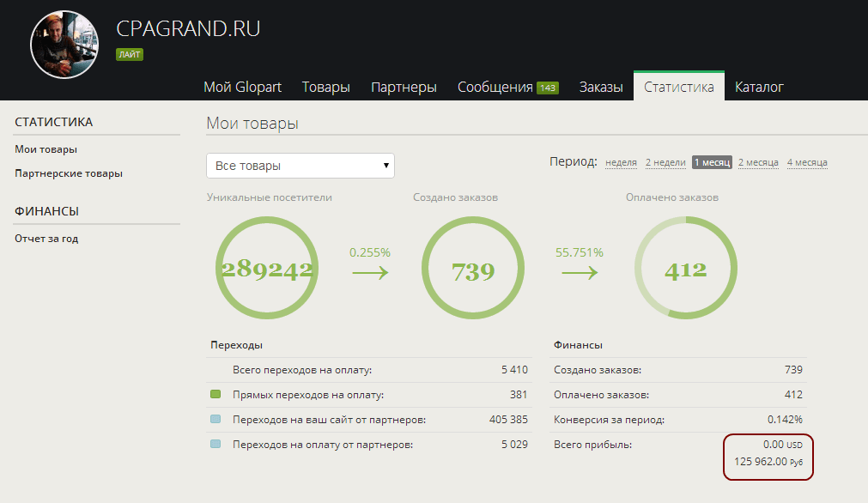Viewport: 868px width, 503px height.
Task: Click the ФИНАНСЫ sidebar heading
Action: click(x=46, y=211)
